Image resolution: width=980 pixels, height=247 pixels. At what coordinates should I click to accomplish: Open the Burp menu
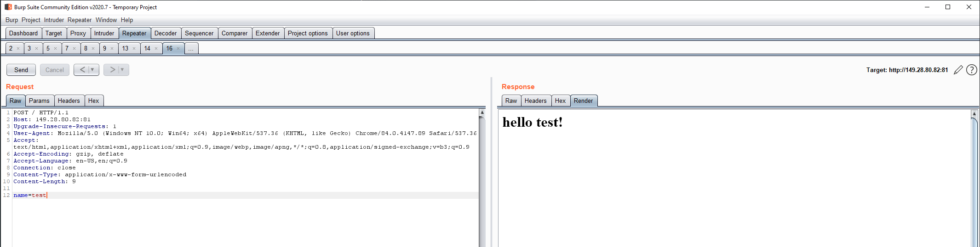11,20
